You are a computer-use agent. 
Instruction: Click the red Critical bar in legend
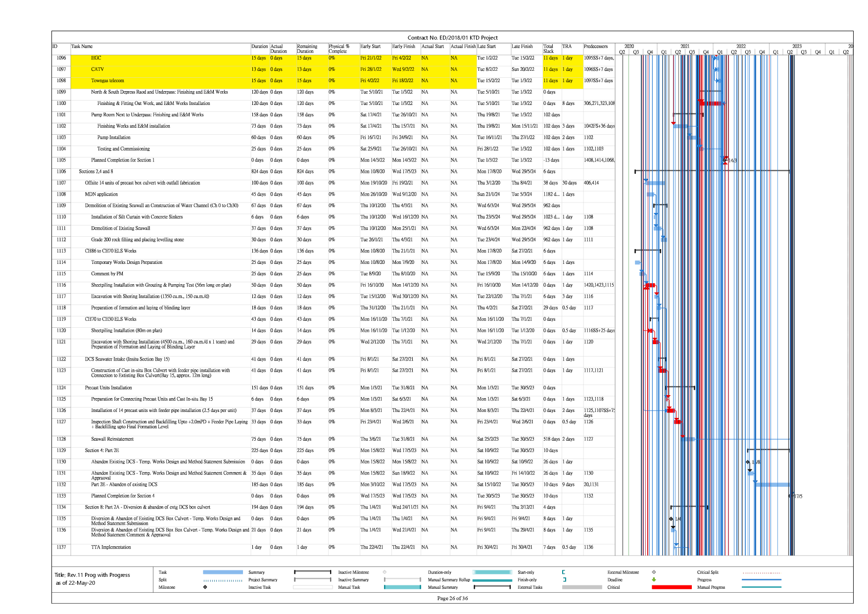[672, 587]
